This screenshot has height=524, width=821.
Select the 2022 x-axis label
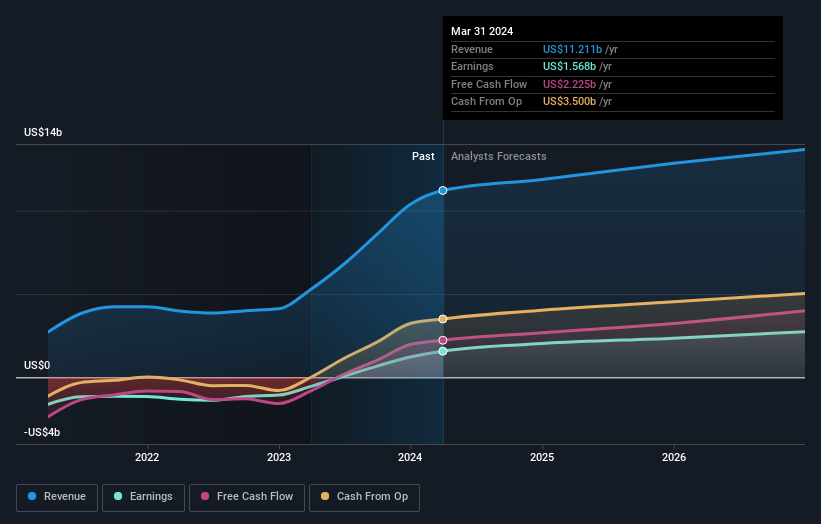[x=147, y=458]
